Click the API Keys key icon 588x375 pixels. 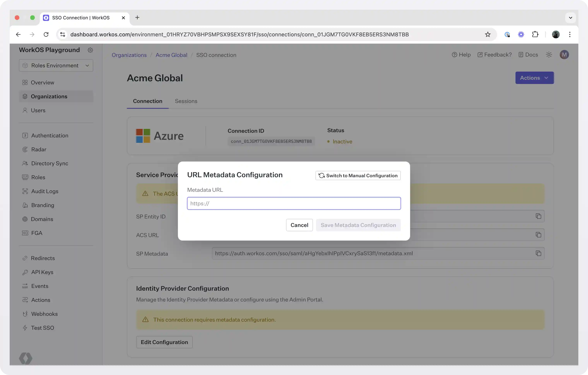point(25,272)
